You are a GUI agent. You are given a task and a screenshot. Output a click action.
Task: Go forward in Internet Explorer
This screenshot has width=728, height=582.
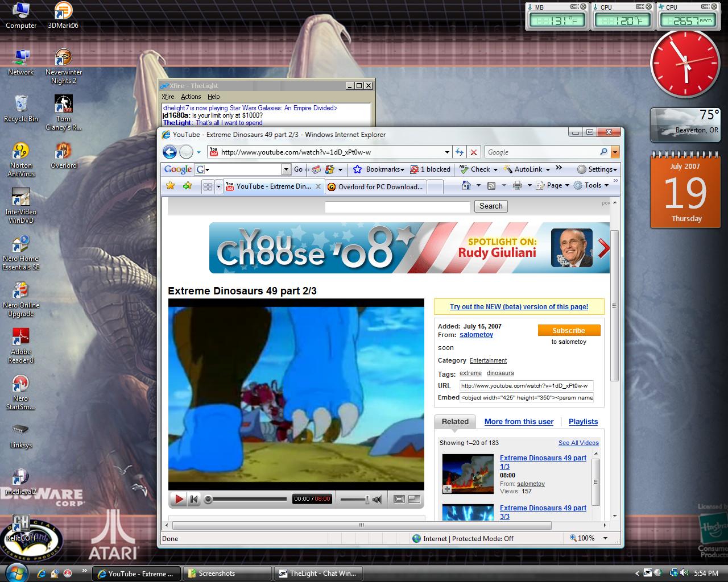point(185,152)
